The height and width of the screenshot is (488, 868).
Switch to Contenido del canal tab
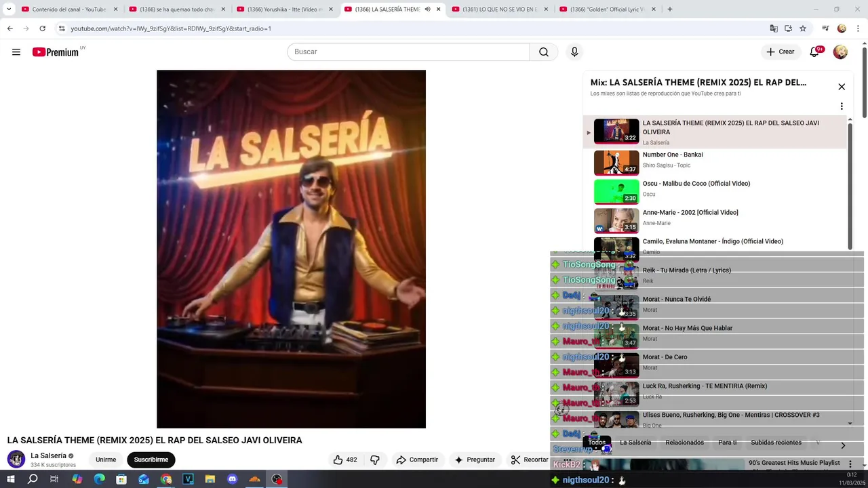click(68, 9)
